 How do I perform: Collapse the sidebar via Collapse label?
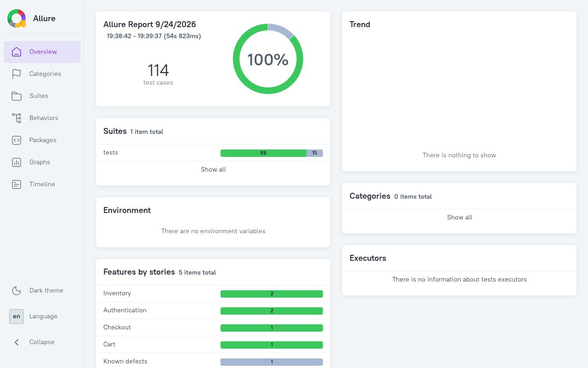point(42,342)
